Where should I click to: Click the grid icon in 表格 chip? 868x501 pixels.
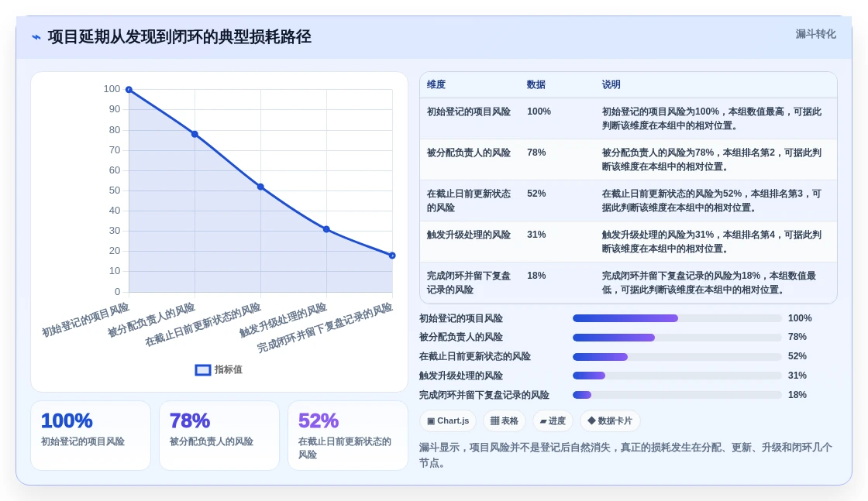click(x=494, y=420)
